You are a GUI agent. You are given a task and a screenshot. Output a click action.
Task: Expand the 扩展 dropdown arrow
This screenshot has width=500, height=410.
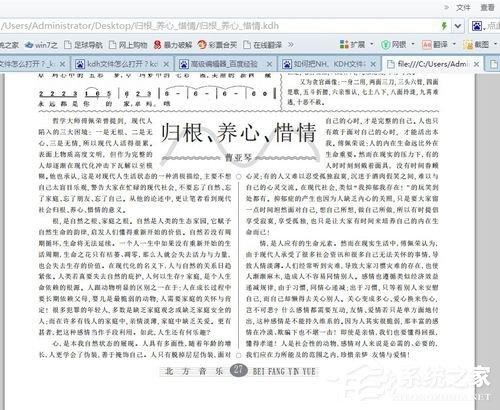click(x=372, y=44)
